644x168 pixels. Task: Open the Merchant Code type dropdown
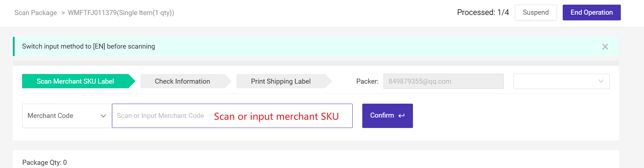point(67,116)
